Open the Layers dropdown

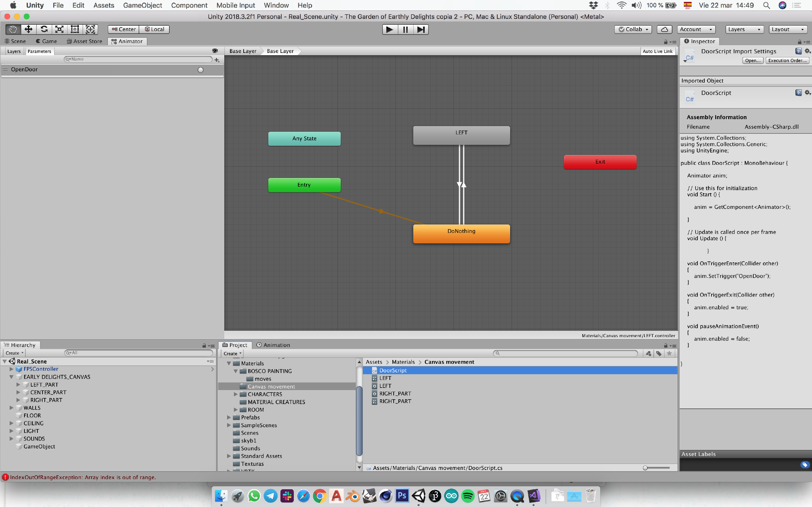[744, 29]
